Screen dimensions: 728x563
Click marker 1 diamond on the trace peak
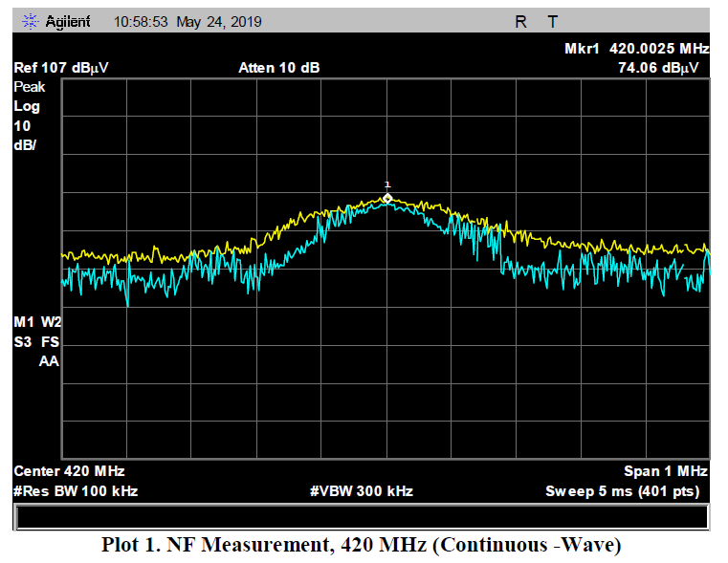[387, 199]
